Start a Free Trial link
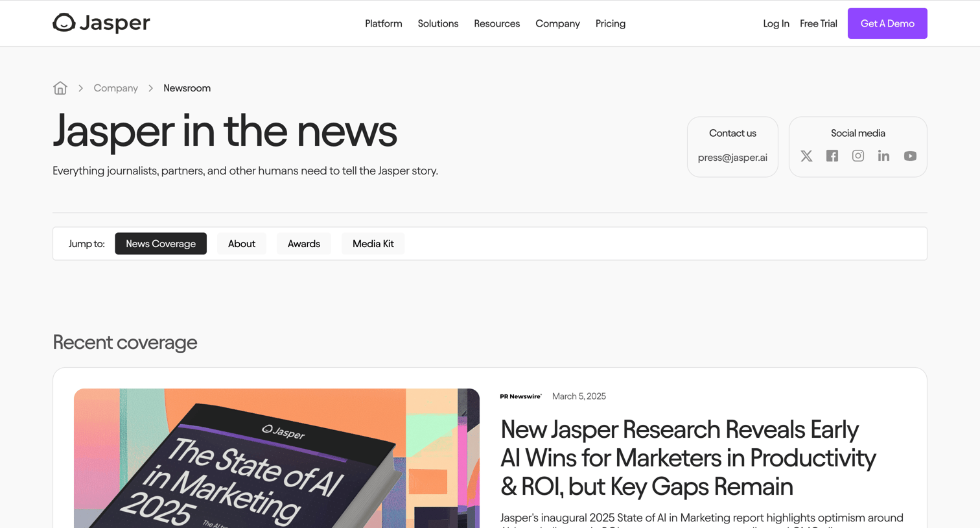 point(819,23)
